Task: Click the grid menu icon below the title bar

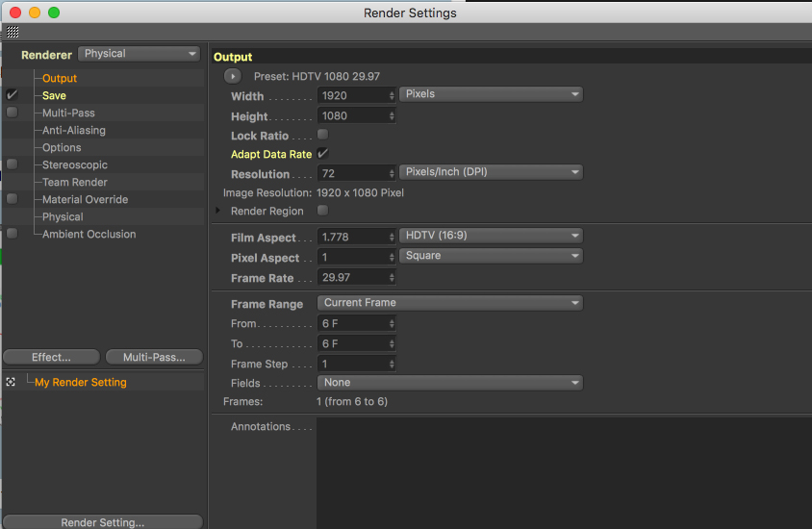Action: point(13,32)
